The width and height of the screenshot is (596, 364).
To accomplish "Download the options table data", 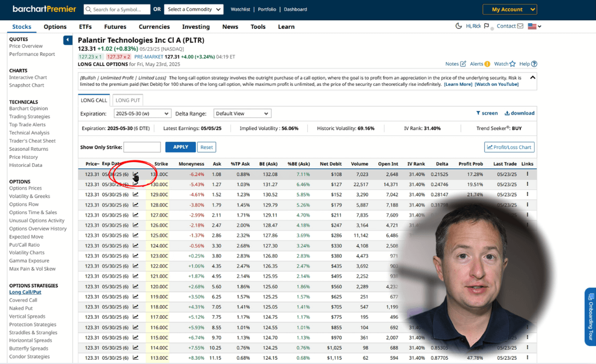I will tap(519, 113).
